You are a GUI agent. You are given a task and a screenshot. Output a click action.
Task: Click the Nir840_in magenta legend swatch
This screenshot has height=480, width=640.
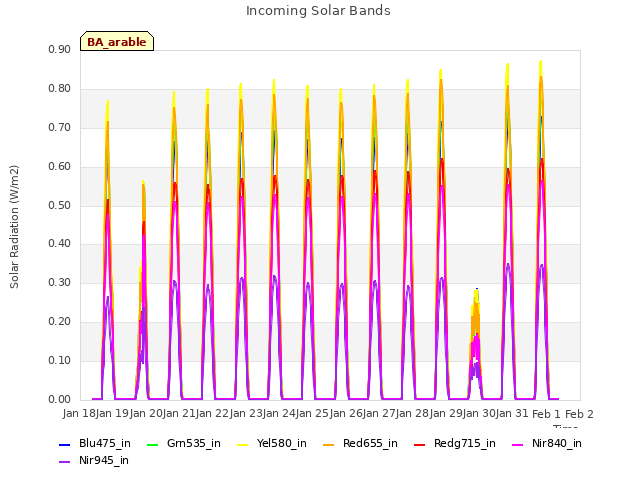tap(518, 444)
